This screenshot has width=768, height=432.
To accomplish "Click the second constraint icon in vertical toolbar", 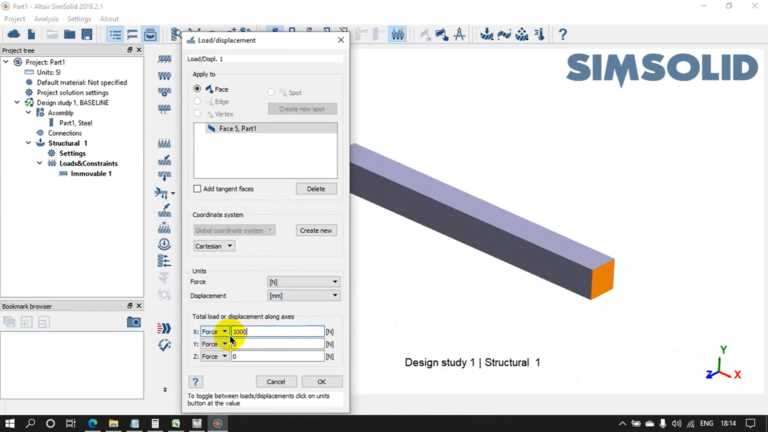I will click(x=165, y=76).
